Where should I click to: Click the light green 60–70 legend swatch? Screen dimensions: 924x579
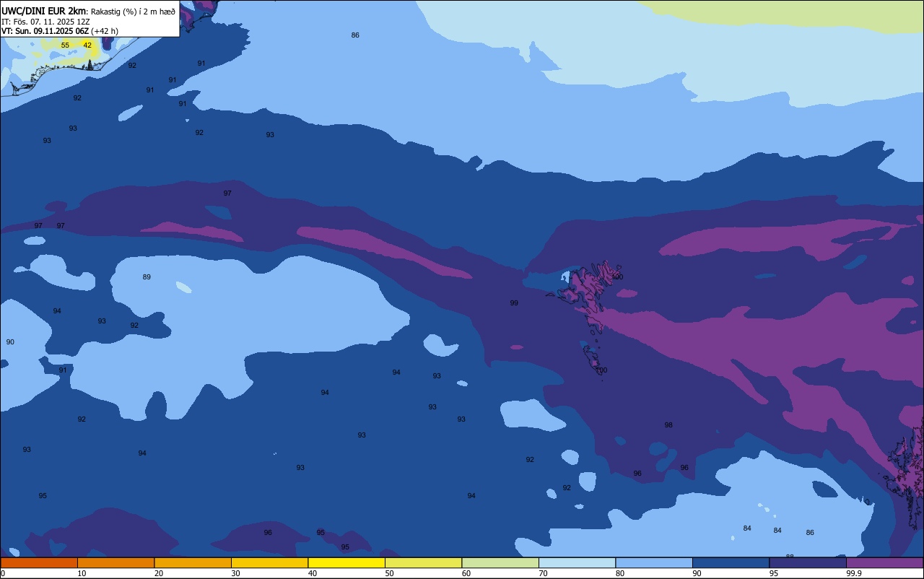point(500,562)
